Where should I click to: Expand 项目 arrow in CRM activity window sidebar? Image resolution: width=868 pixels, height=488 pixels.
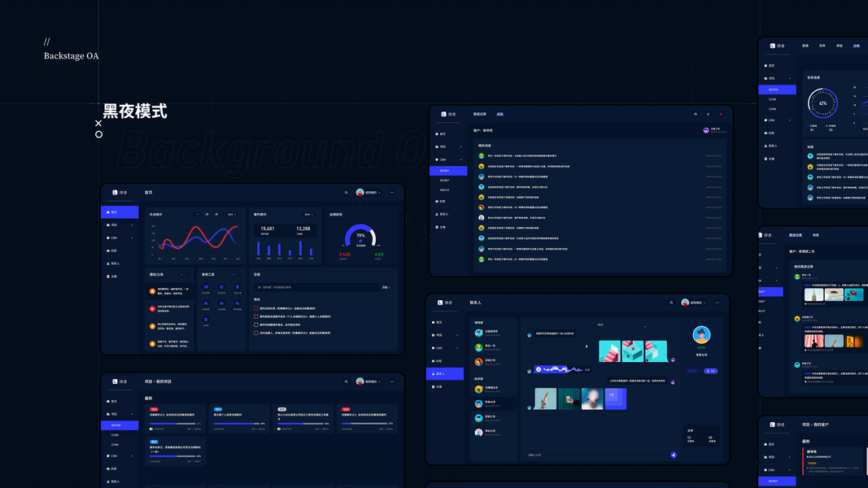coord(460,146)
